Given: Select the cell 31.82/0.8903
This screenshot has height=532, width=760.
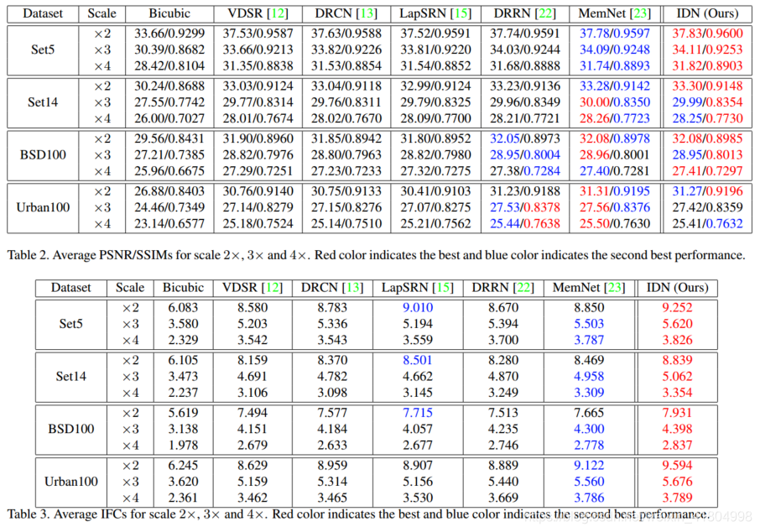Looking at the screenshot, I should point(707,66).
